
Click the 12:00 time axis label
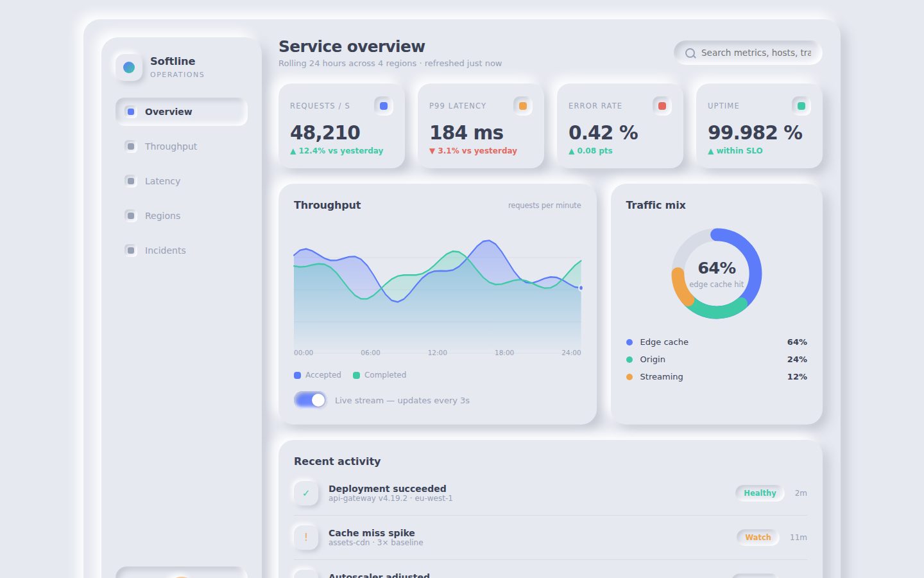click(x=438, y=353)
